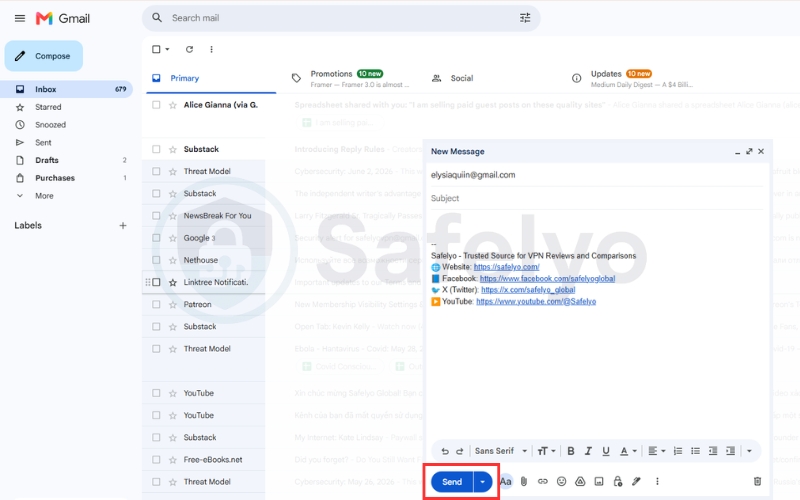Click in the Search mail field
The height and width of the screenshot is (500, 800).
coord(342,18)
